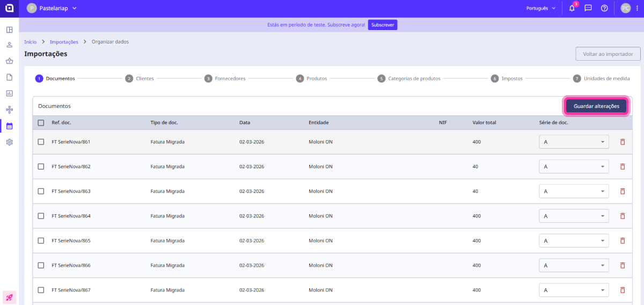The image size is (644, 305).
Task: Follow the Importações breadcrumb link
Action: tap(64, 42)
